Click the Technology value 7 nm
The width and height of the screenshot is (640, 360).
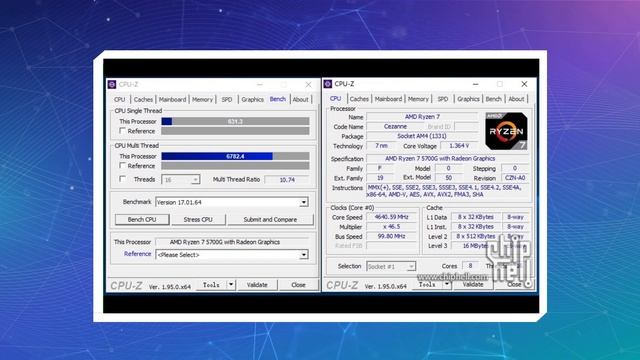[x=381, y=146]
